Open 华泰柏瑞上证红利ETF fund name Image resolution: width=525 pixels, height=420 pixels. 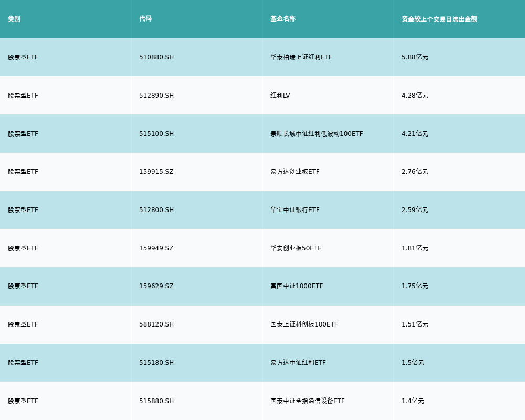(x=301, y=57)
